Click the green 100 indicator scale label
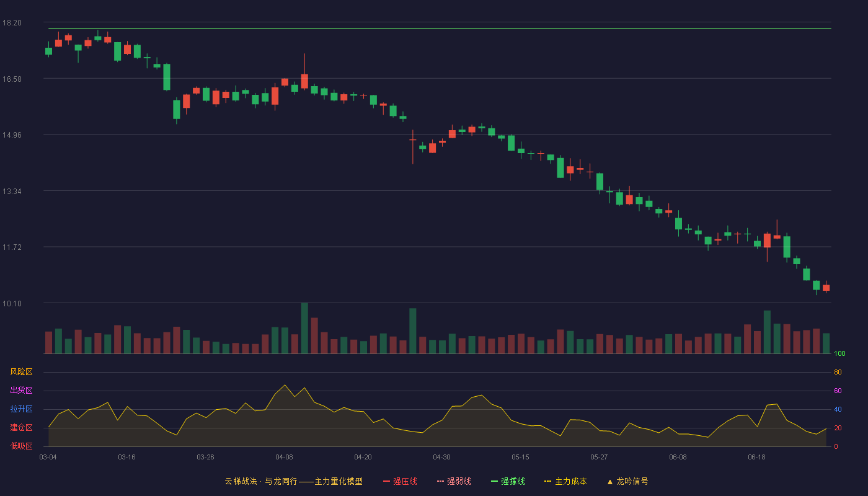 pyautogui.click(x=839, y=354)
